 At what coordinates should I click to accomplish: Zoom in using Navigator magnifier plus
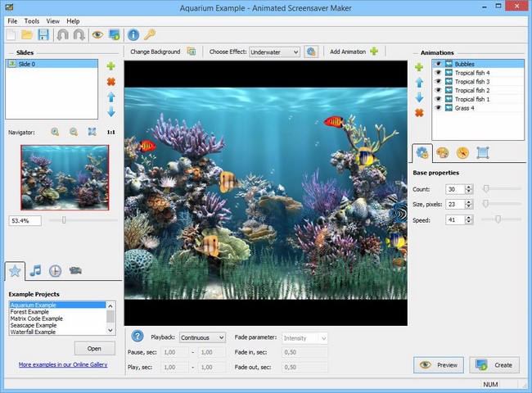click(55, 132)
